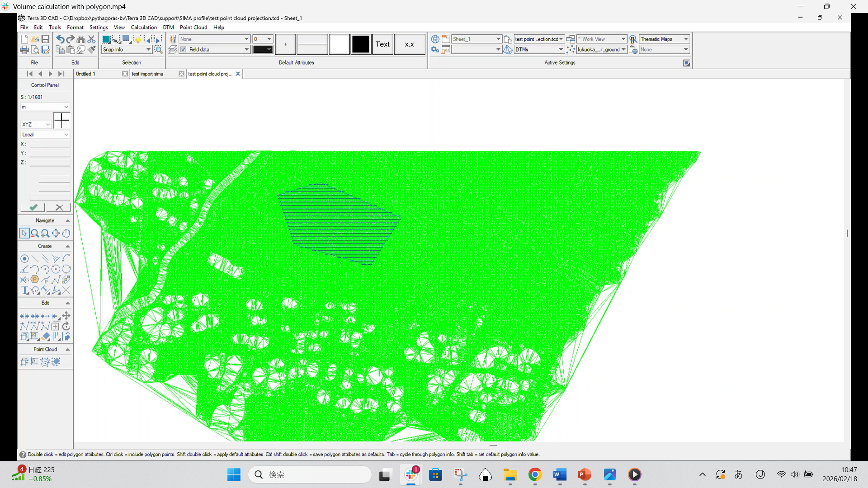Viewport: 868px width, 488px height.
Task: Select the Eraser tool in Edit panel
Action: click(x=45, y=337)
